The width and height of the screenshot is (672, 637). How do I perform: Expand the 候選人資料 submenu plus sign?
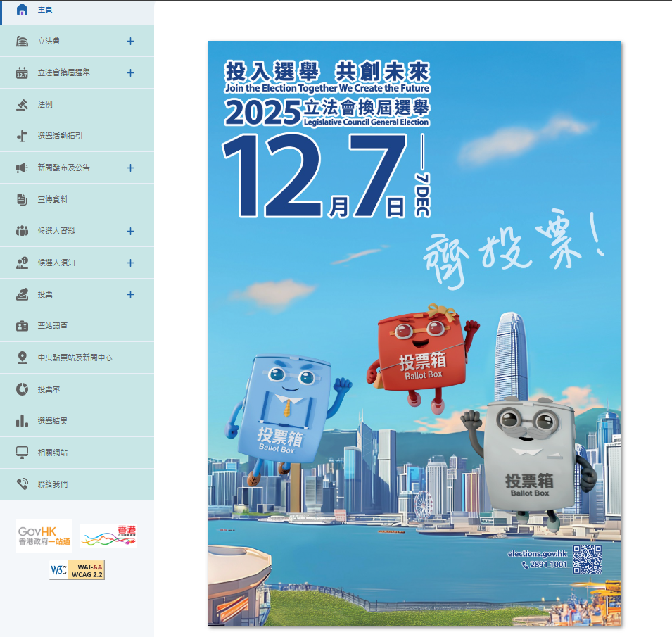click(x=130, y=231)
